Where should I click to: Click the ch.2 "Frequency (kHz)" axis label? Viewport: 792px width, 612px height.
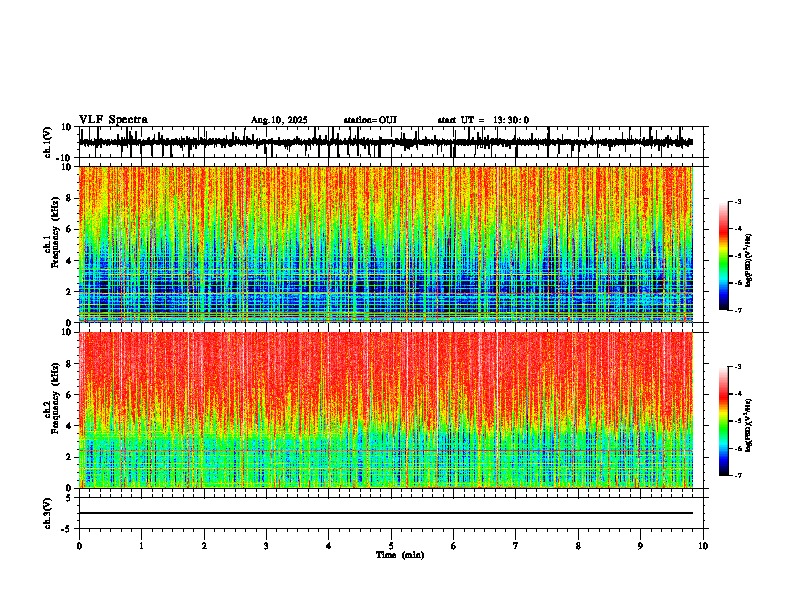coord(56,398)
